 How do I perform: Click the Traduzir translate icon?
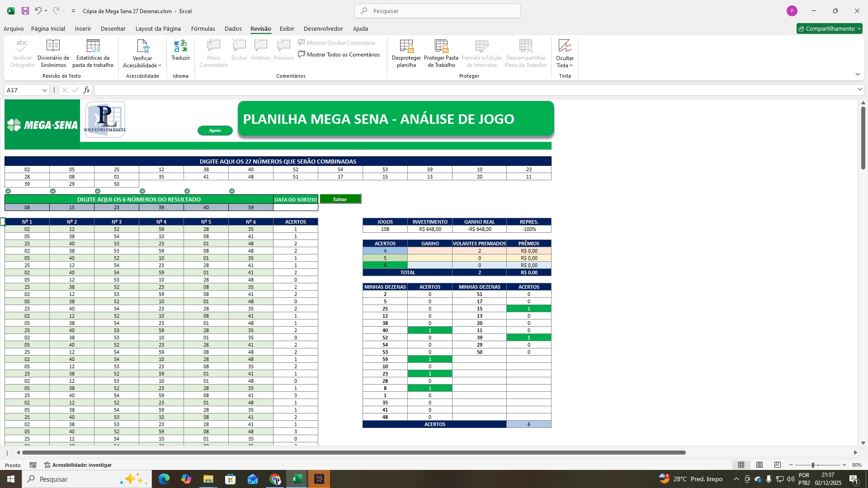click(x=180, y=46)
